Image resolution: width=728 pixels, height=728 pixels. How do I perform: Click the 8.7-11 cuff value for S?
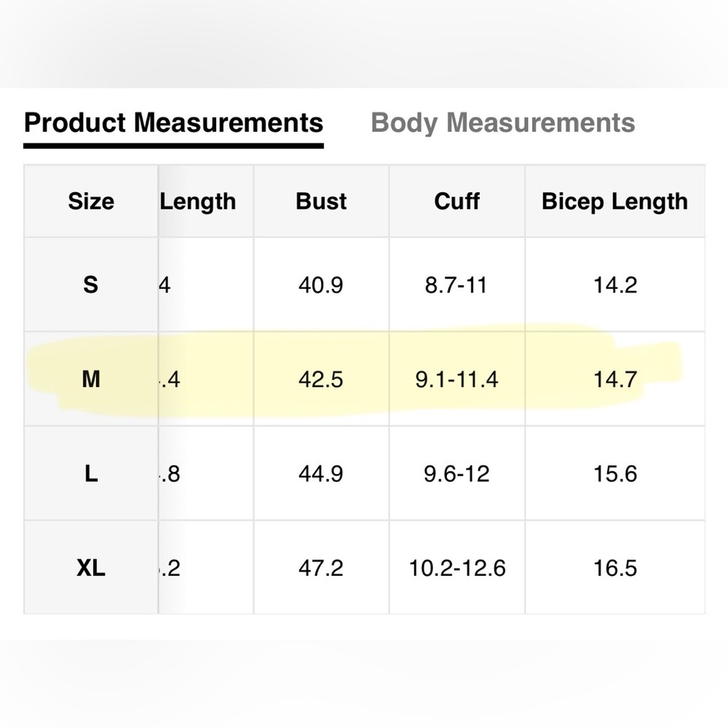456,285
